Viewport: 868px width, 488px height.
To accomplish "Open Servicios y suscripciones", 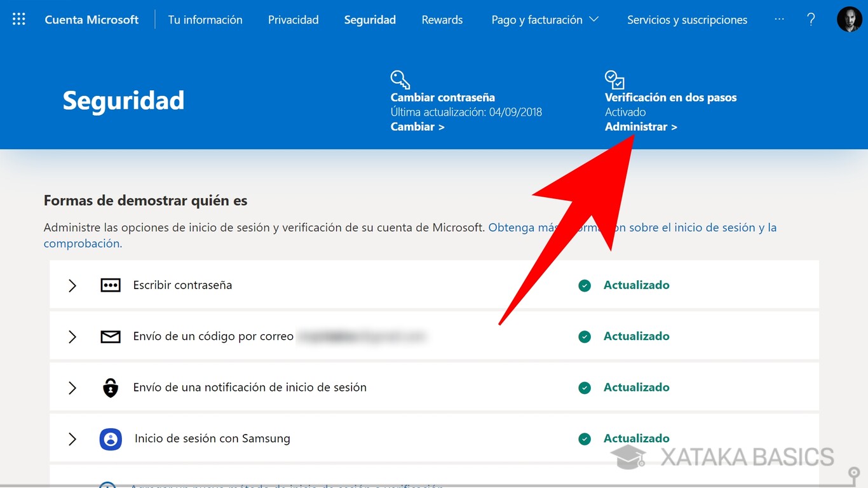I will pyautogui.click(x=687, y=20).
